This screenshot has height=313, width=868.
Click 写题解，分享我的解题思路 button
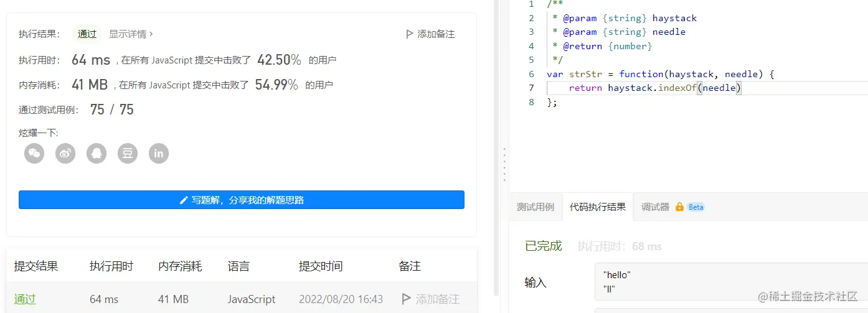point(242,200)
